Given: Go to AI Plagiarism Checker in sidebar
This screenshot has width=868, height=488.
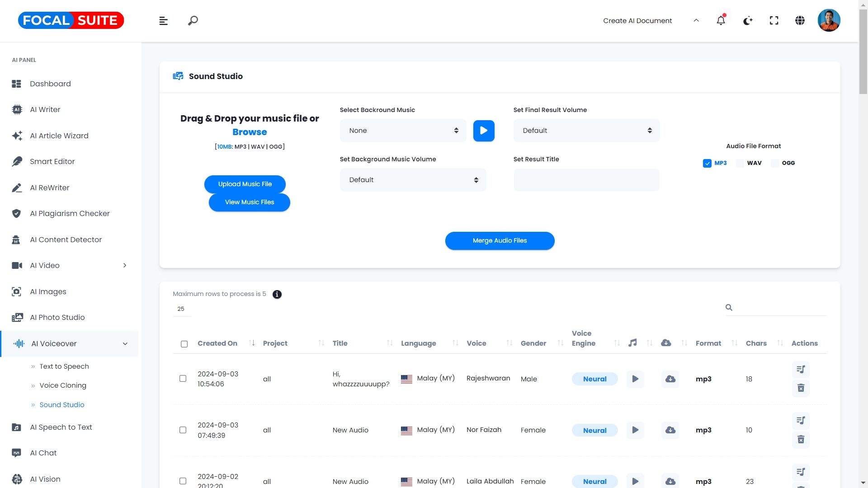Looking at the screenshot, I should pyautogui.click(x=70, y=213).
